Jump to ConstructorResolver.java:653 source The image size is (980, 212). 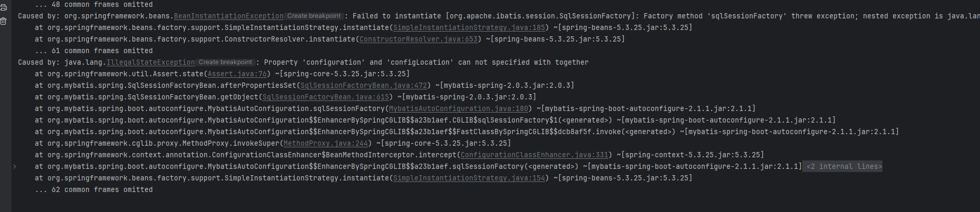click(419, 39)
